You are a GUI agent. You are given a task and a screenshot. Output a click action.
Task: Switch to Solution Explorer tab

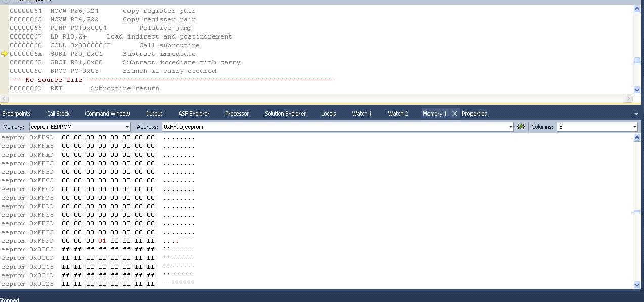click(x=285, y=114)
